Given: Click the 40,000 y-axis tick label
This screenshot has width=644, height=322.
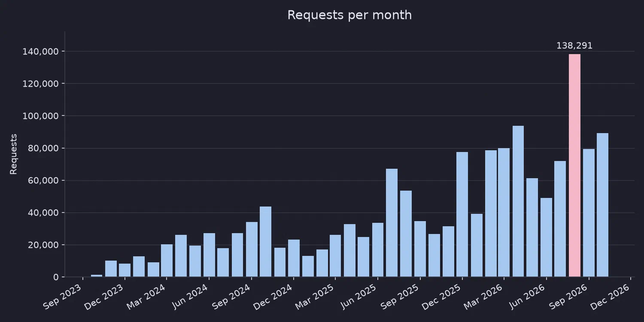Looking at the screenshot, I should pos(43,213).
